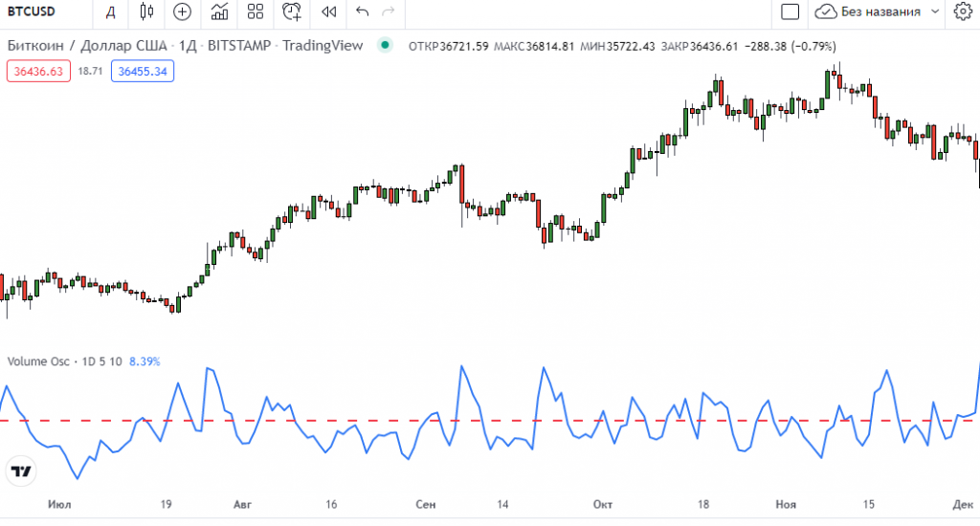Click the plus compare symbol icon

pos(182,11)
